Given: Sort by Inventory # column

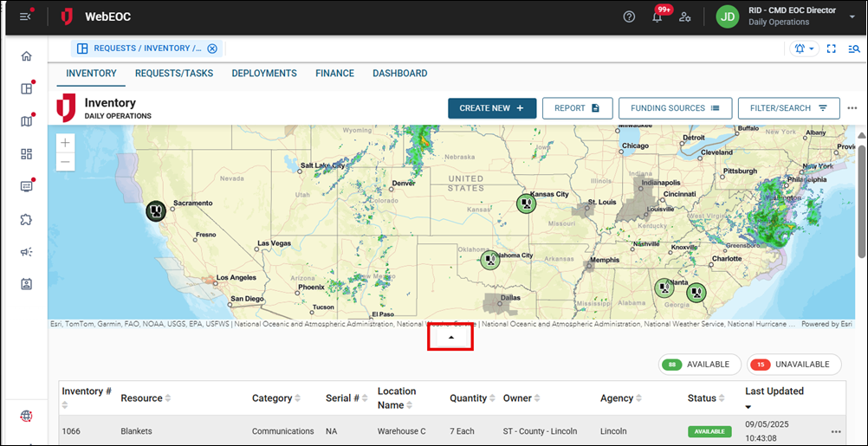Looking at the screenshot, I should 87,398.
